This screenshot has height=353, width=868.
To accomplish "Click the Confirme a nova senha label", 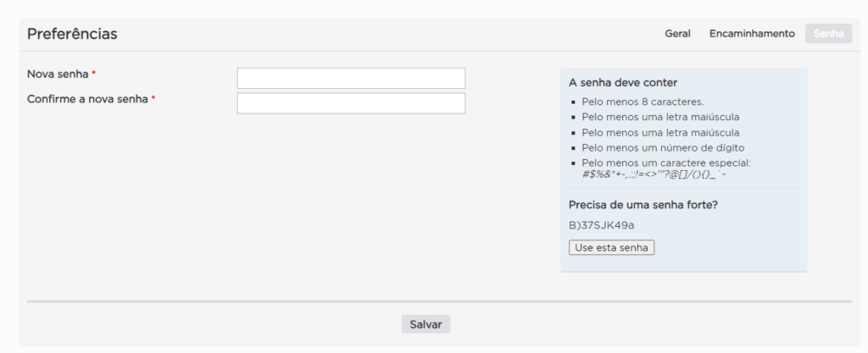I will pyautogui.click(x=87, y=99).
